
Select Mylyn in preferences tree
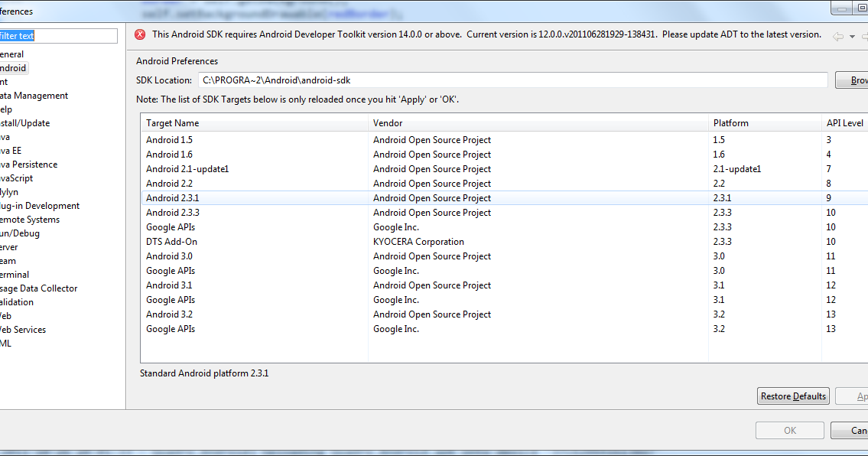9,192
